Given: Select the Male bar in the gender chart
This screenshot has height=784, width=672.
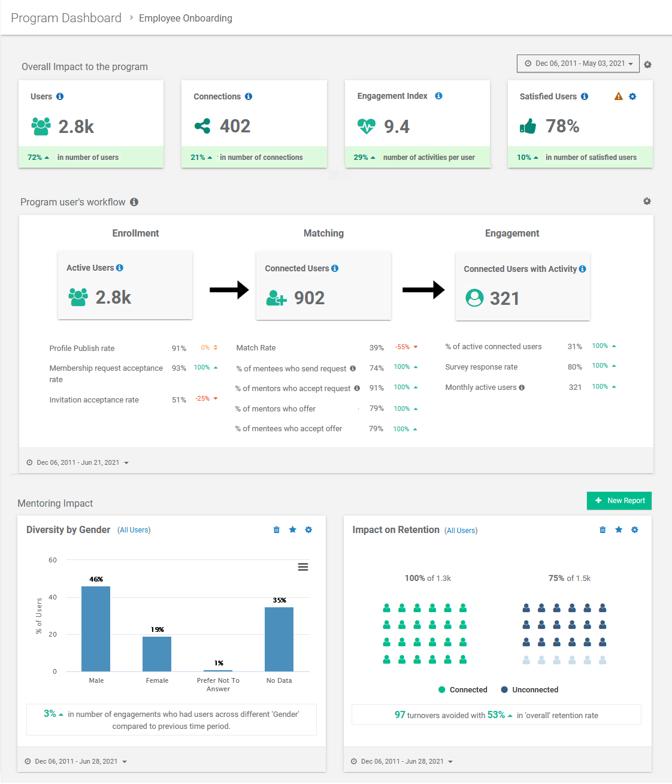Looking at the screenshot, I should tap(96, 629).
